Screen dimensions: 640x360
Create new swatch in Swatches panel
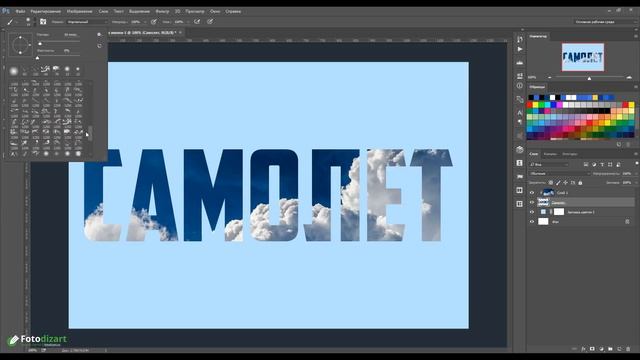[619, 144]
